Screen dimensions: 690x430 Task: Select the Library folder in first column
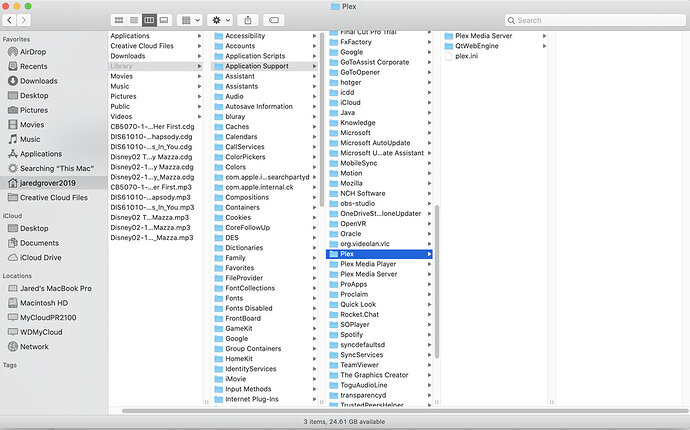(156, 66)
